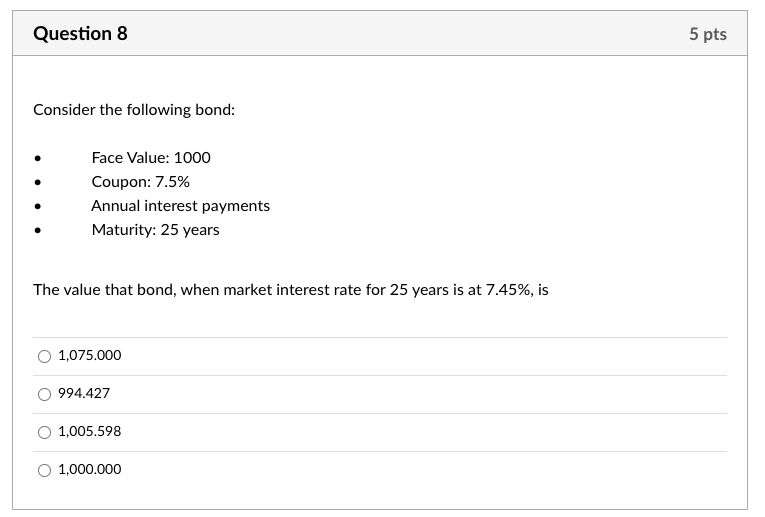The image size is (765, 517).
Task: Click the Question 8 heading
Action: point(81,34)
